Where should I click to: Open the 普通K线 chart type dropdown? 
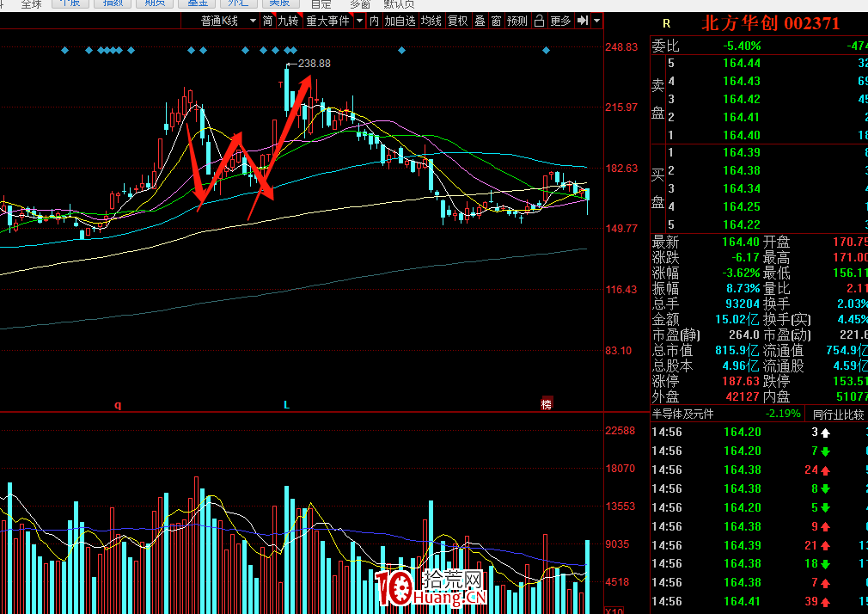pyautogui.click(x=228, y=21)
